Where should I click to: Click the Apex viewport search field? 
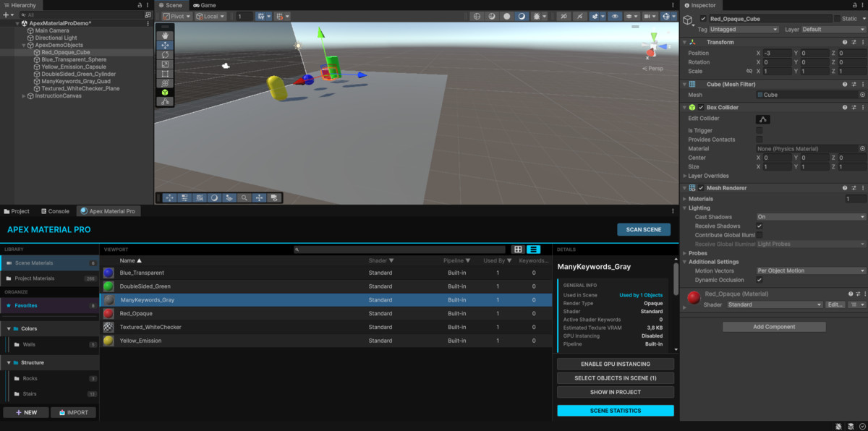coord(399,249)
